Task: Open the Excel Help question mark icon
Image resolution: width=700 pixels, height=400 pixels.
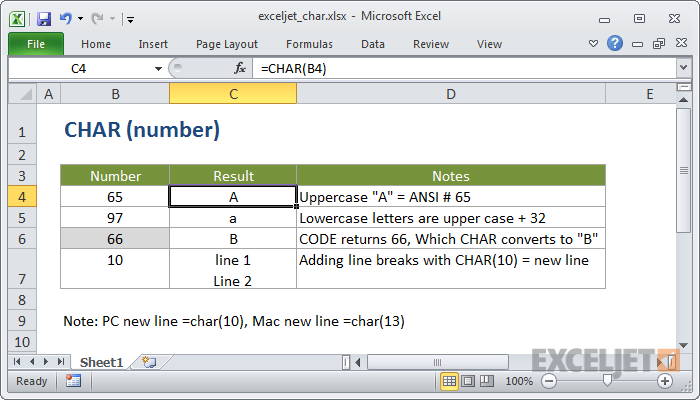Action: click(615, 43)
